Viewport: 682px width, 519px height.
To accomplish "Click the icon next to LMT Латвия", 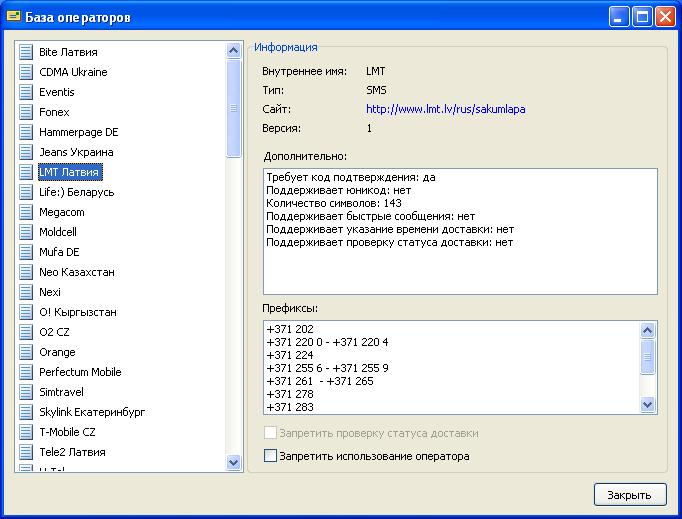I will click(26, 172).
